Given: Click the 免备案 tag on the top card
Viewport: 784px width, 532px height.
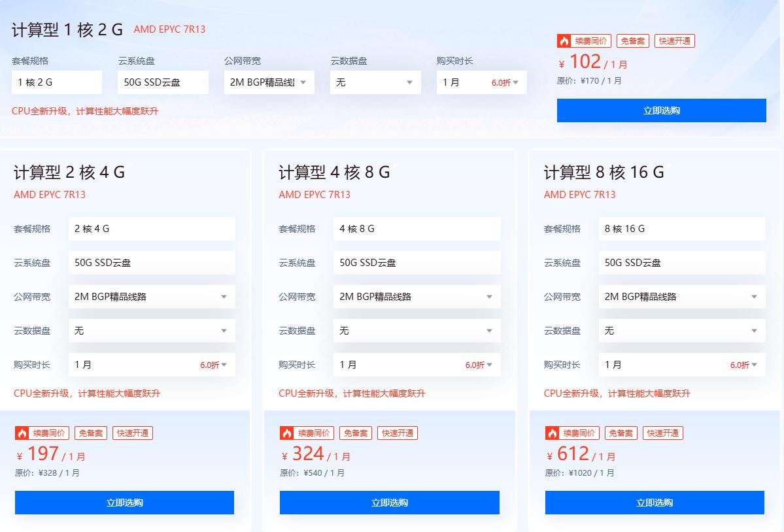Looking at the screenshot, I should click(632, 41).
